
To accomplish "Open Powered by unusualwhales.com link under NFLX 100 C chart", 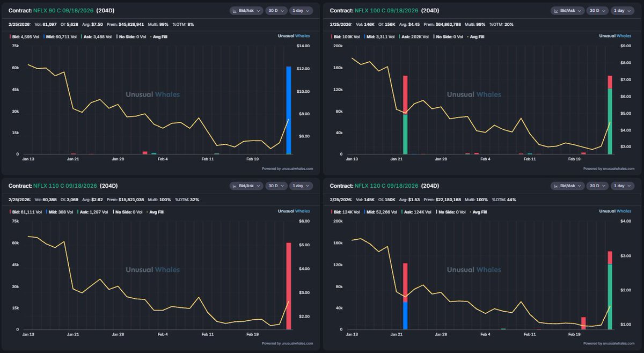I will [609, 168].
